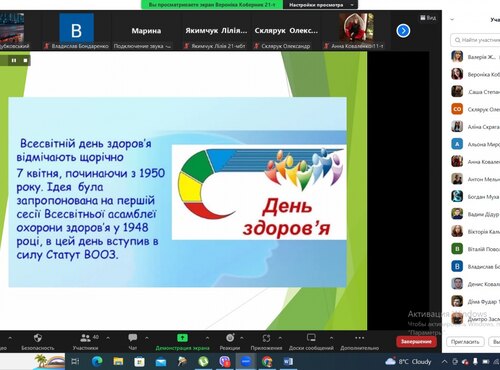Select participant Віталій Пово in the list
500x370 pixels.
(x=475, y=249)
